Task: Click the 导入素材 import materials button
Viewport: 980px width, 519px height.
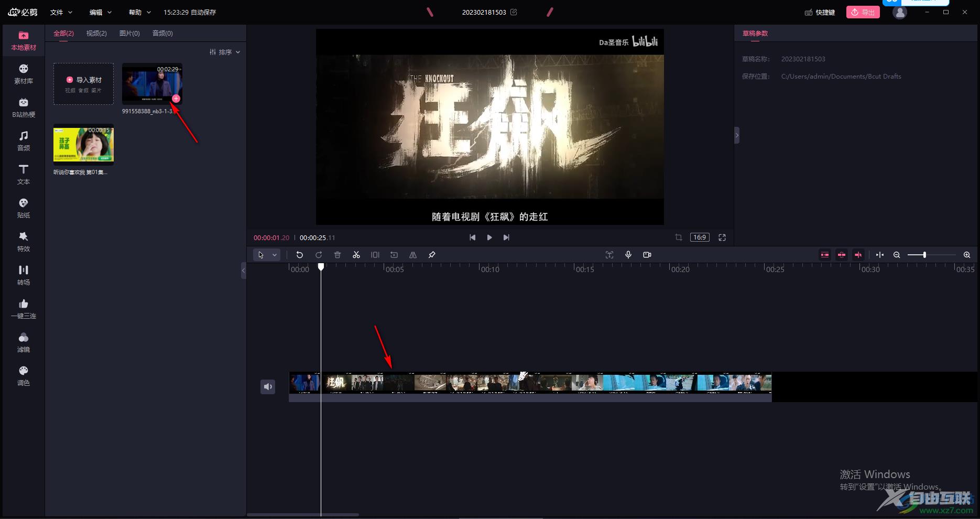Action: [84, 84]
